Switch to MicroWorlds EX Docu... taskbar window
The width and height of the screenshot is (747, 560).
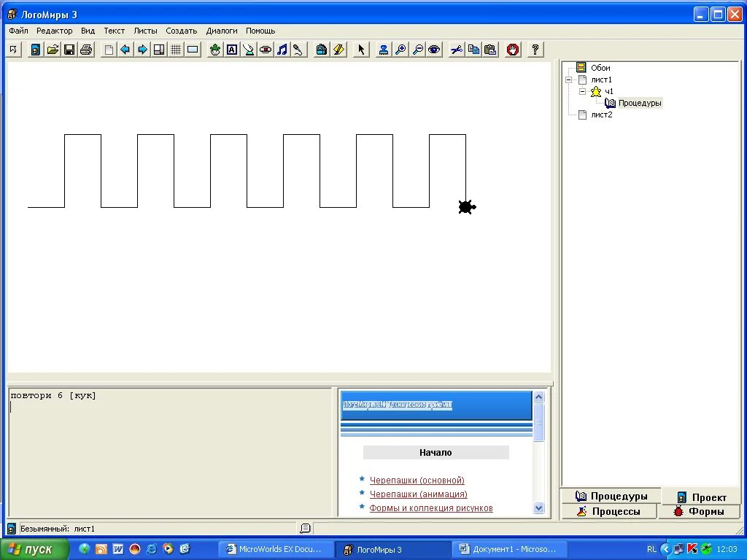[274, 549]
